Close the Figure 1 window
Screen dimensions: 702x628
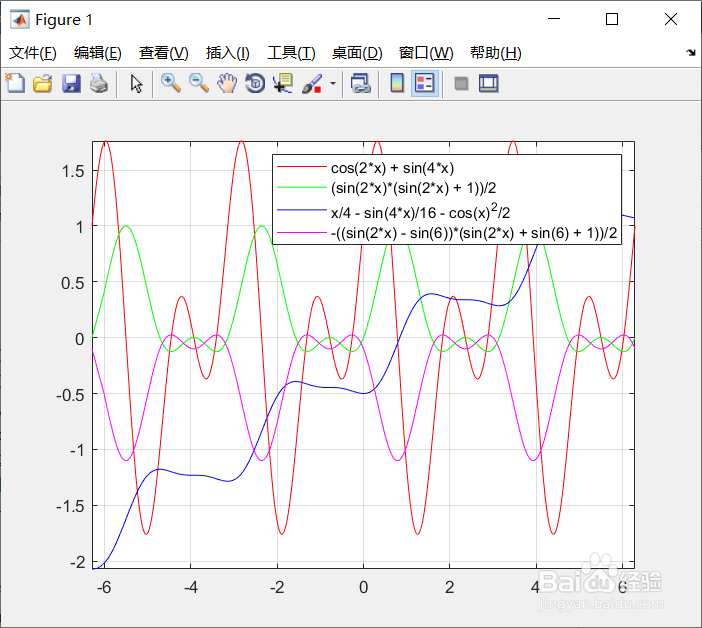pyautogui.click(x=671, y=19)
